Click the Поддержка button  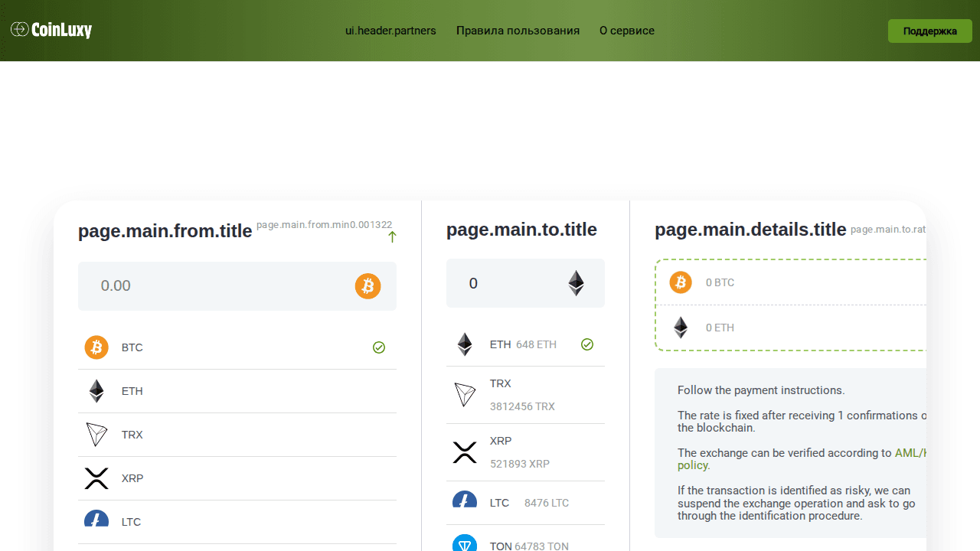[x=929, y=31]
